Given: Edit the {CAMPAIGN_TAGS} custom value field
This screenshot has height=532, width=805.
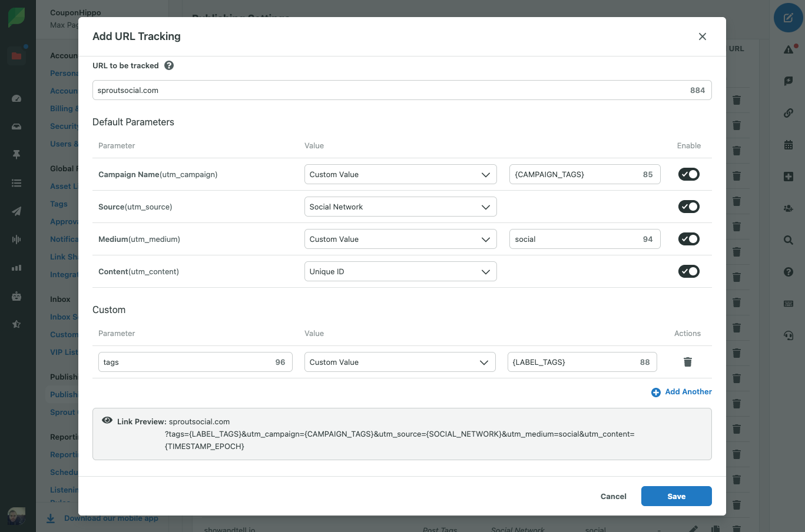Looking at the screenshot, I should click(585, 174).
